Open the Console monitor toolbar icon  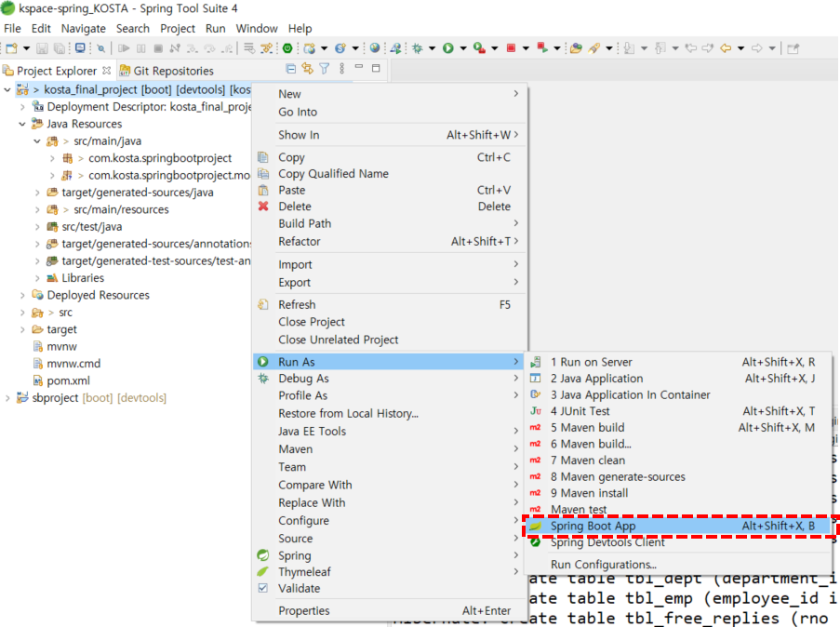tap(80, 48)
